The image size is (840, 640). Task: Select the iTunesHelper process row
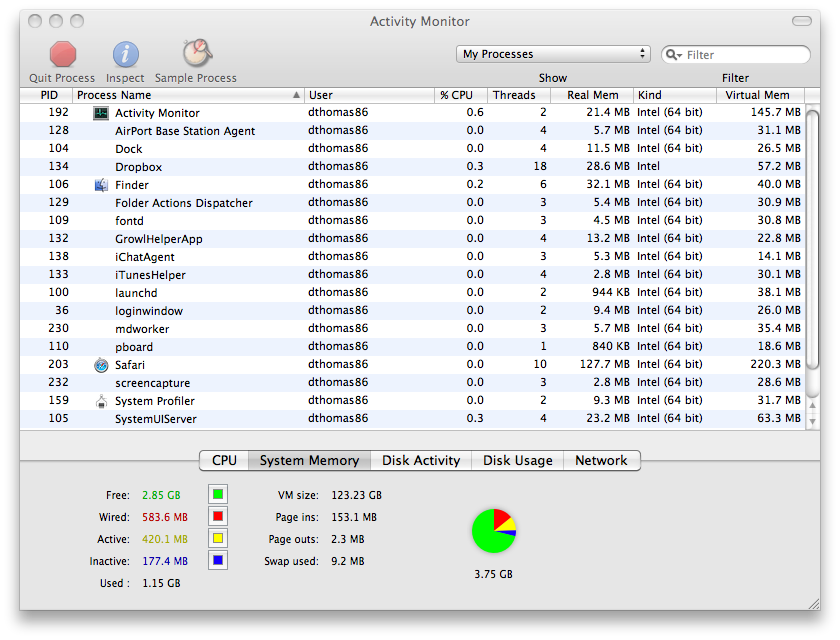(x=412, y=275)
